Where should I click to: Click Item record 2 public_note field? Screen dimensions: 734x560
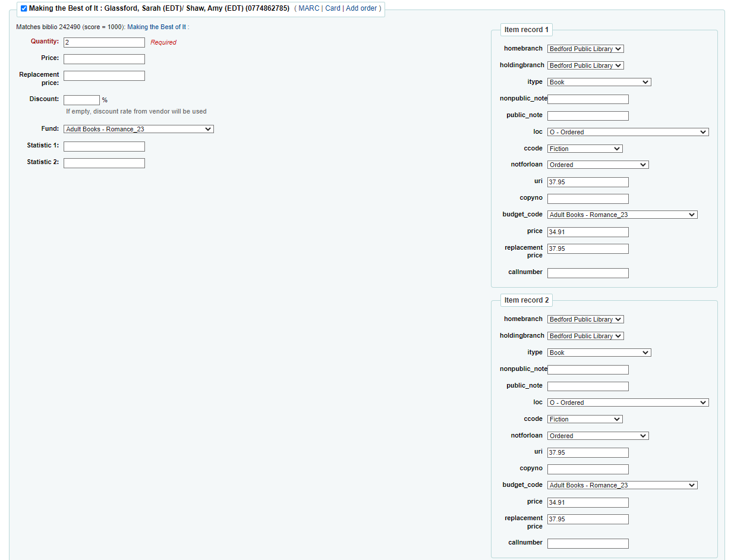[588, 386]
